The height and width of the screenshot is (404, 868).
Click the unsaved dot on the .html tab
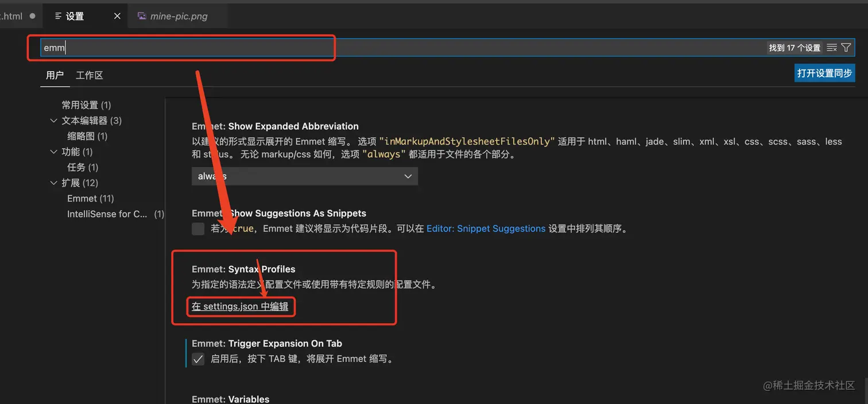point(32,16)
